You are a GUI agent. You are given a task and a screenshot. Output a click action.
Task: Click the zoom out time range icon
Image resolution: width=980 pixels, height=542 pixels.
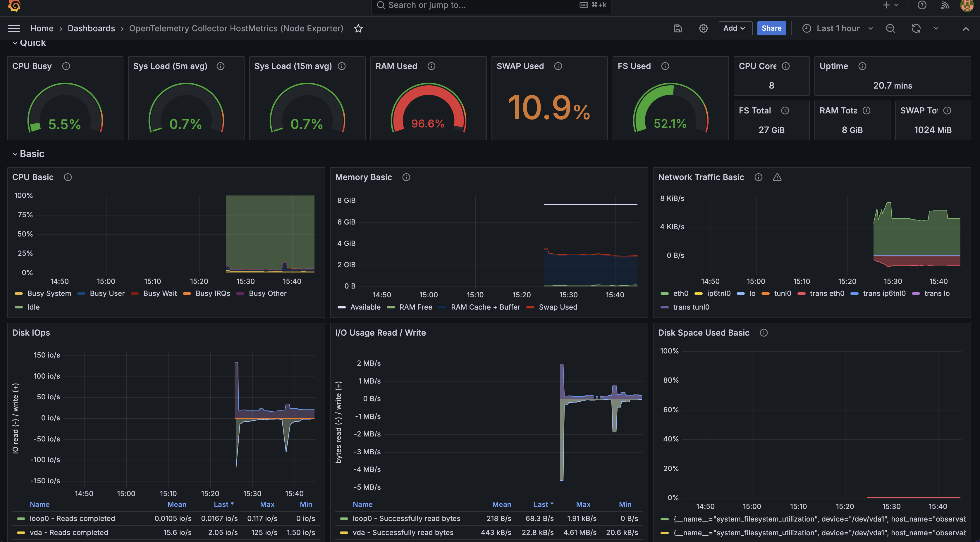(x=890, y=29)
